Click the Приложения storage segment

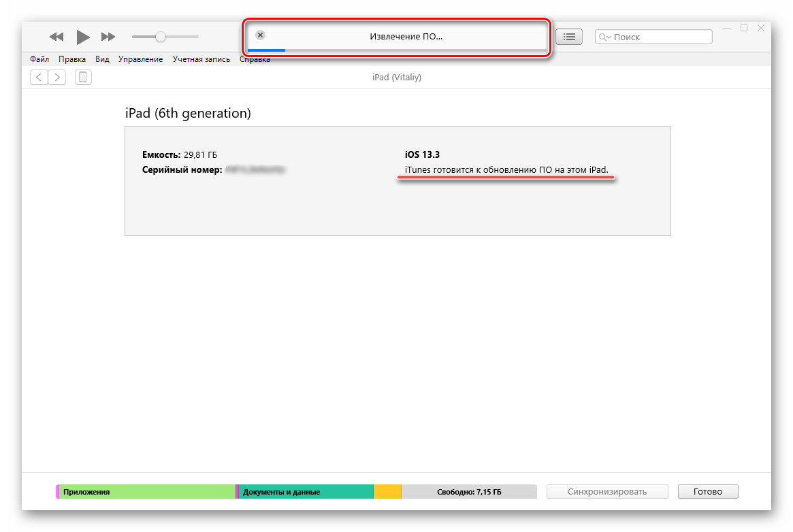tap(147, 492)
